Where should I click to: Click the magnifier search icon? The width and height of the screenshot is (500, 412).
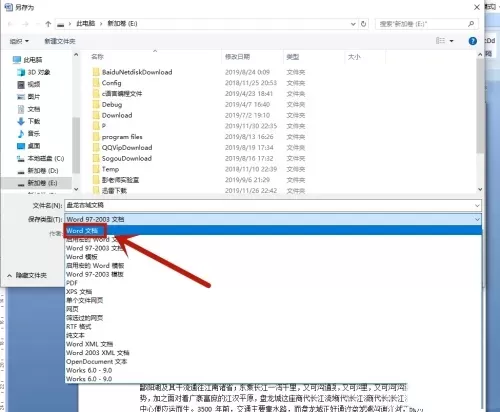click(x=471, y=24)
